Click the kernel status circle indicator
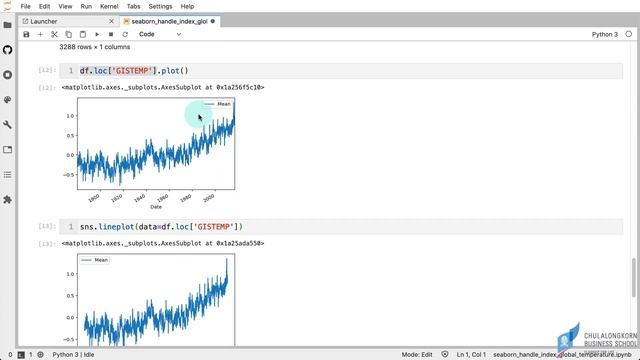 (x=629, y=34)
